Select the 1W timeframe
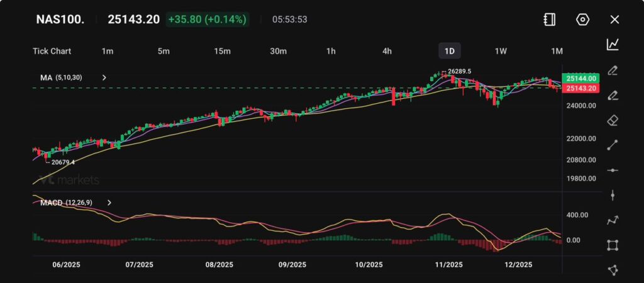644x283 pixels. (x=501, y=51)
